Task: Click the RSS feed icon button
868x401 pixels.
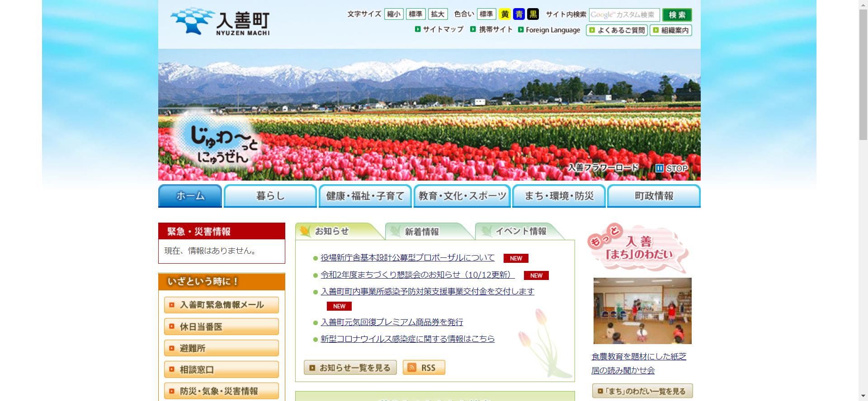Action: pos(424,368)
